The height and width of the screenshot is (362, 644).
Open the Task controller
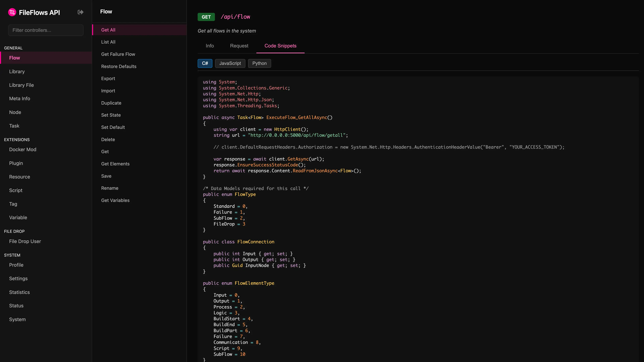[46, 126]
